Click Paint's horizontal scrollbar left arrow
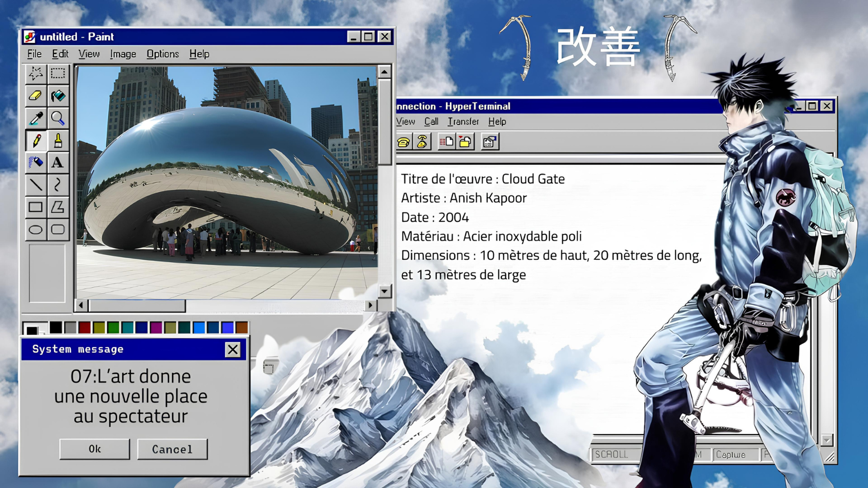Image resolution: width=868 pixels, height=488 pixels. (81, 305)
